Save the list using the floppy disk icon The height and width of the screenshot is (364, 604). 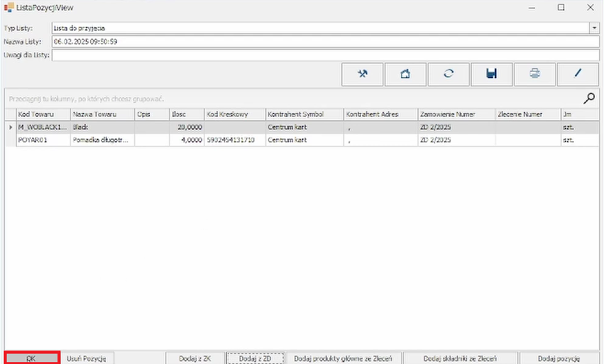click(x=492, y=74)
